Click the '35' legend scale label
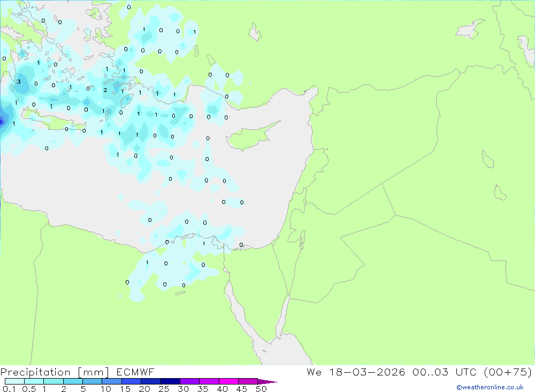The height and width of the screenshot is (392, 535). point(203,389)
